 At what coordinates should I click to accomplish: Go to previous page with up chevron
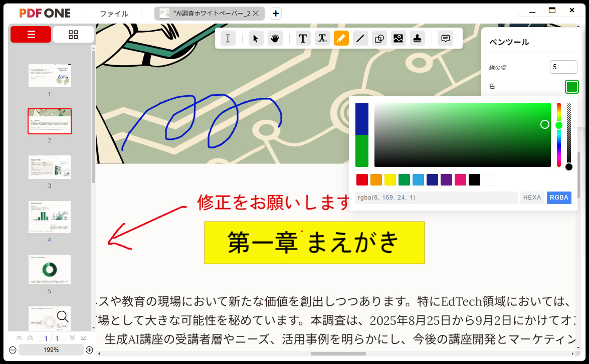tap(31, 338)
